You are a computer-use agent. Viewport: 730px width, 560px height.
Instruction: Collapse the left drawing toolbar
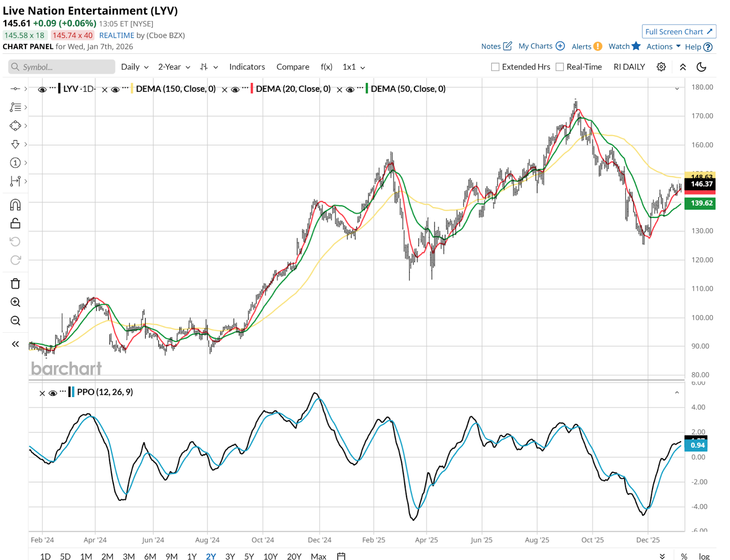pyautogui.click(x=15, y=344)
